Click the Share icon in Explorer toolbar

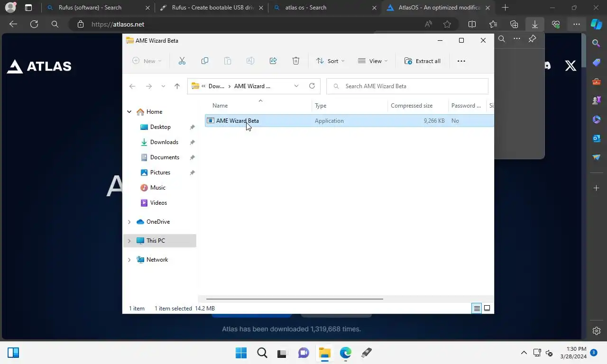coord(273,61)
